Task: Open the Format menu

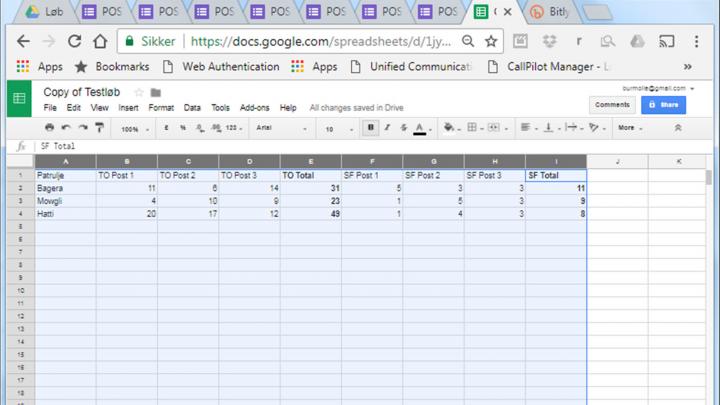Action: (161, 108)
